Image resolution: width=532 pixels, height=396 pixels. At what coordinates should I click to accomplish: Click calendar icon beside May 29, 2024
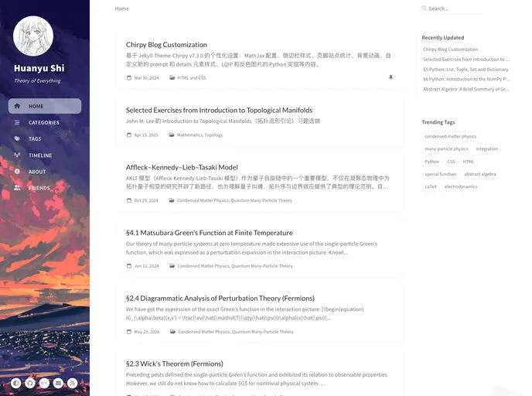pyautogui.click(x=129, y=332)
